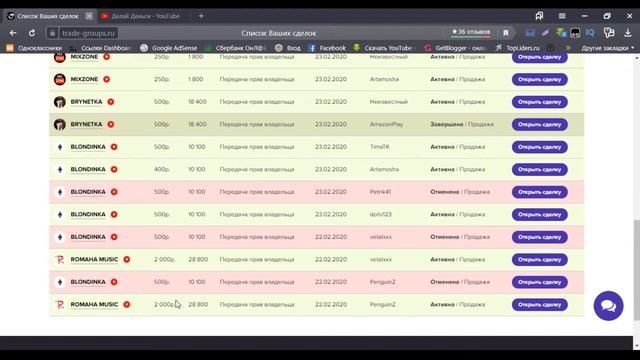Open cancelled BLONDINKA deal with PenguinZ
Viewport: 640px width, 360px height.
point(539,282)
